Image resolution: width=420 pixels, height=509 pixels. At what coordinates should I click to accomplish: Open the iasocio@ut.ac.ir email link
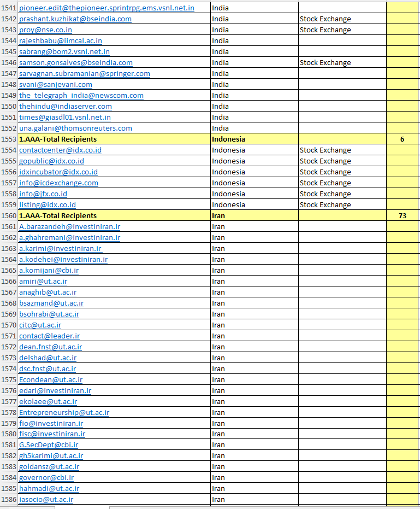click(46, 499)
